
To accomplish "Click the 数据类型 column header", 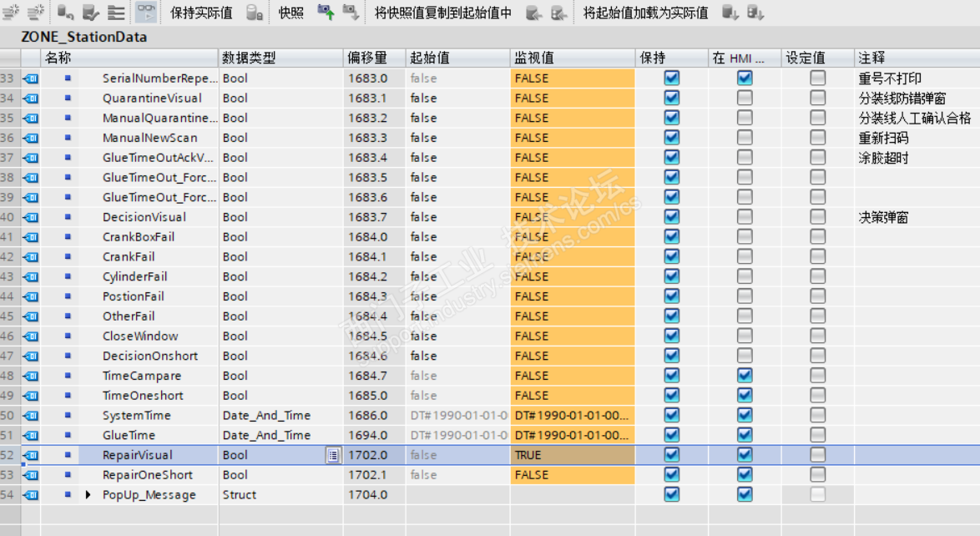I will [280, 58].
